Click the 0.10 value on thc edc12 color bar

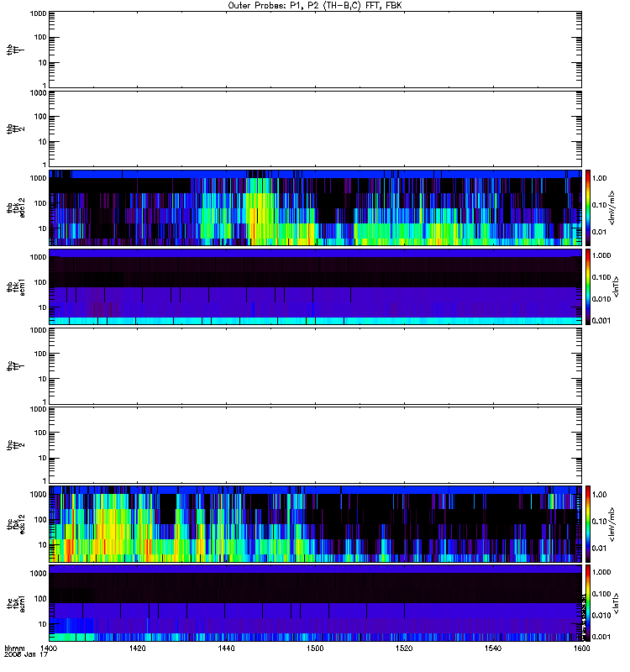click(x=599, y=522)
